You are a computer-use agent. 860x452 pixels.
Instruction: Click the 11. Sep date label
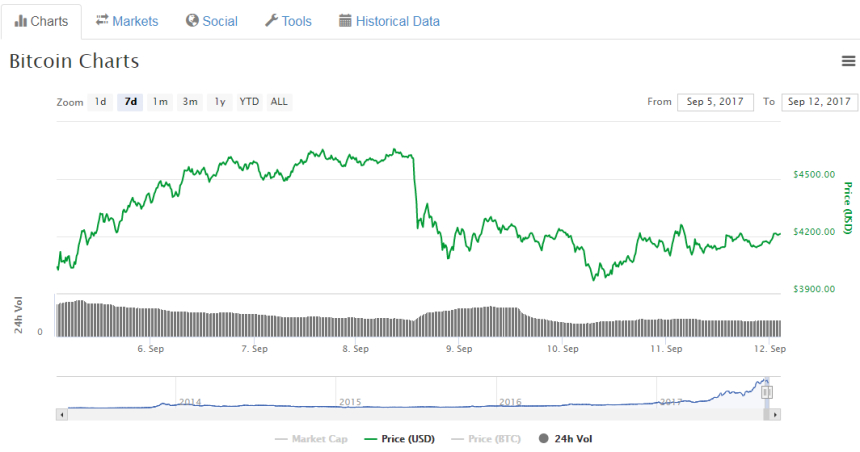(666, 349)
